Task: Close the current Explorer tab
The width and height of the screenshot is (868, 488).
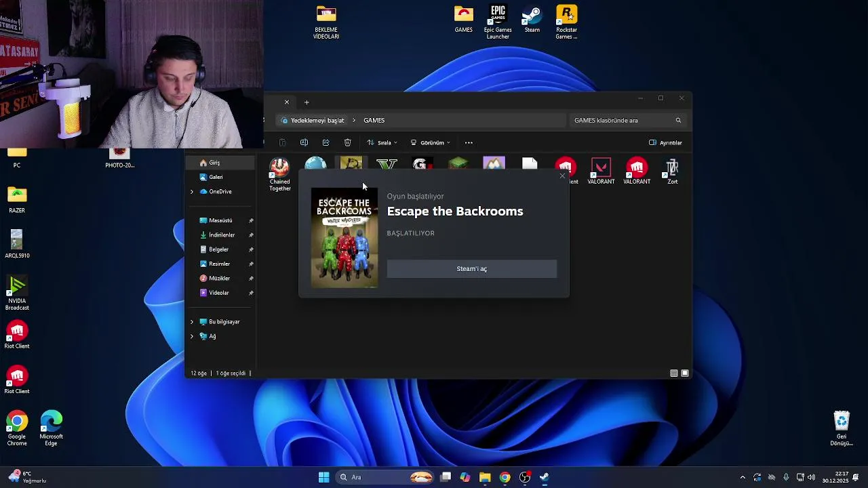Action: [287, 102]
